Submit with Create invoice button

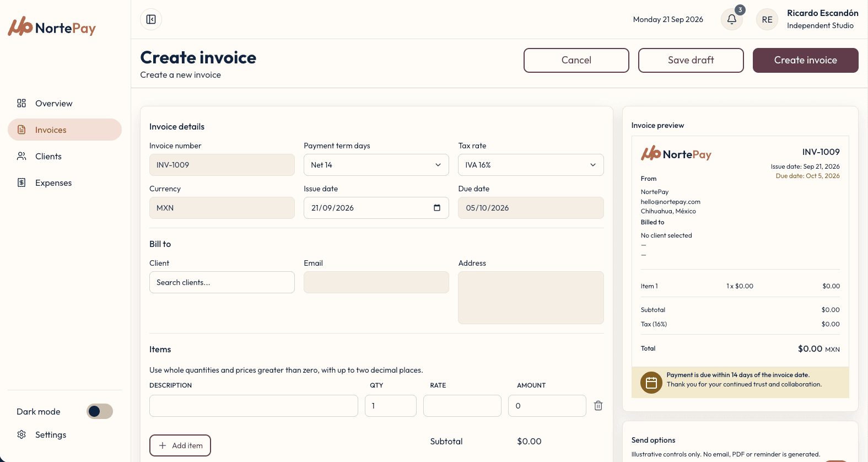coord(806,60)
